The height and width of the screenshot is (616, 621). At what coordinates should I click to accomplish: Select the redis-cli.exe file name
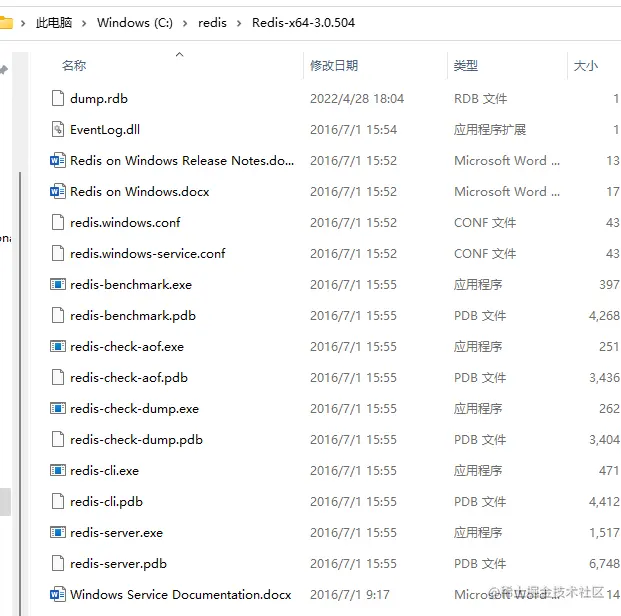105,470
